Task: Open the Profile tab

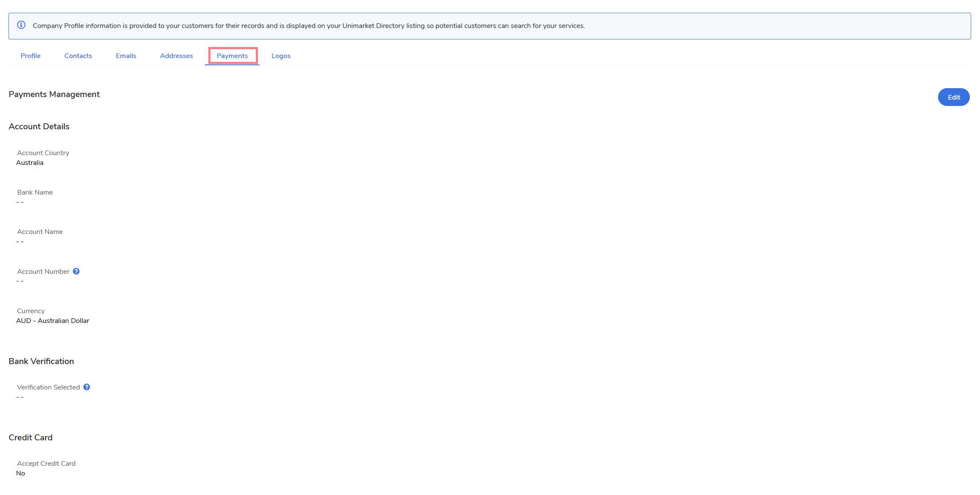Action: pyautogui.click(x=30, y=56)
